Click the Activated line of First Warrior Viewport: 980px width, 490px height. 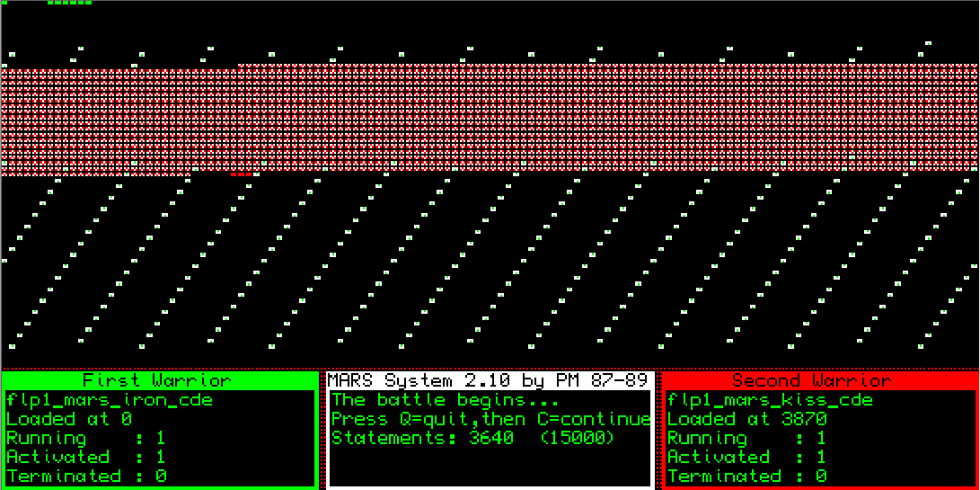coord(86,457)
